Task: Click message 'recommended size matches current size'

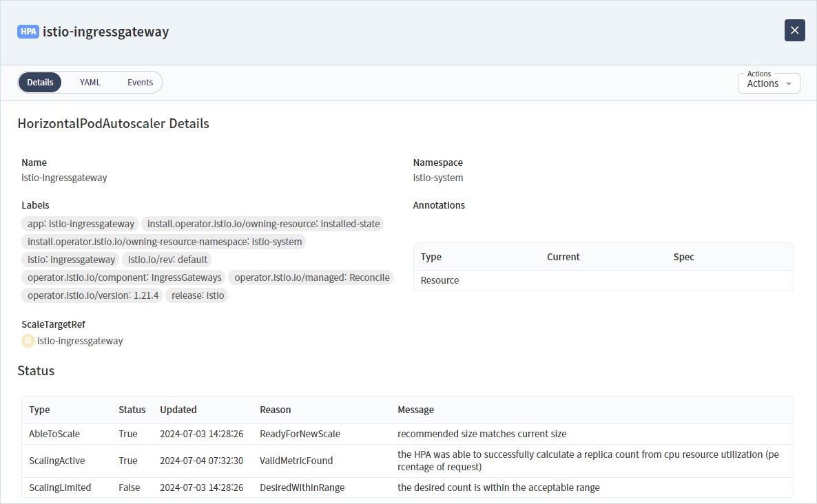Action: pyautogui.click(x=482, y=434)
